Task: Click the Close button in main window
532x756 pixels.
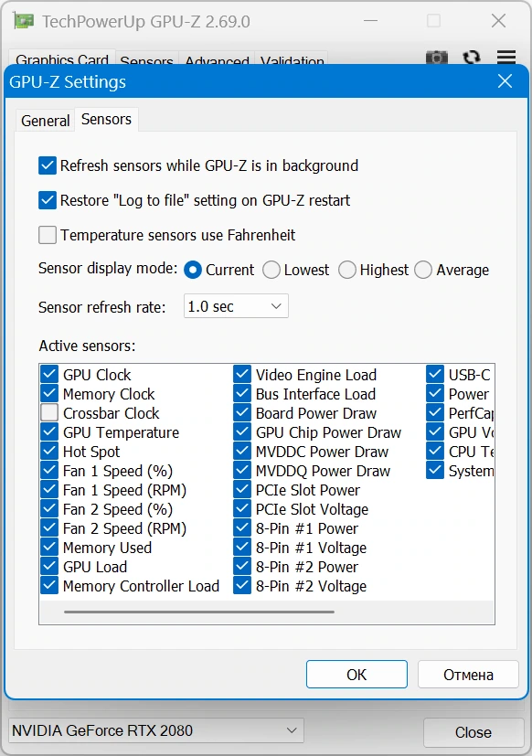Action: point(473,732)
